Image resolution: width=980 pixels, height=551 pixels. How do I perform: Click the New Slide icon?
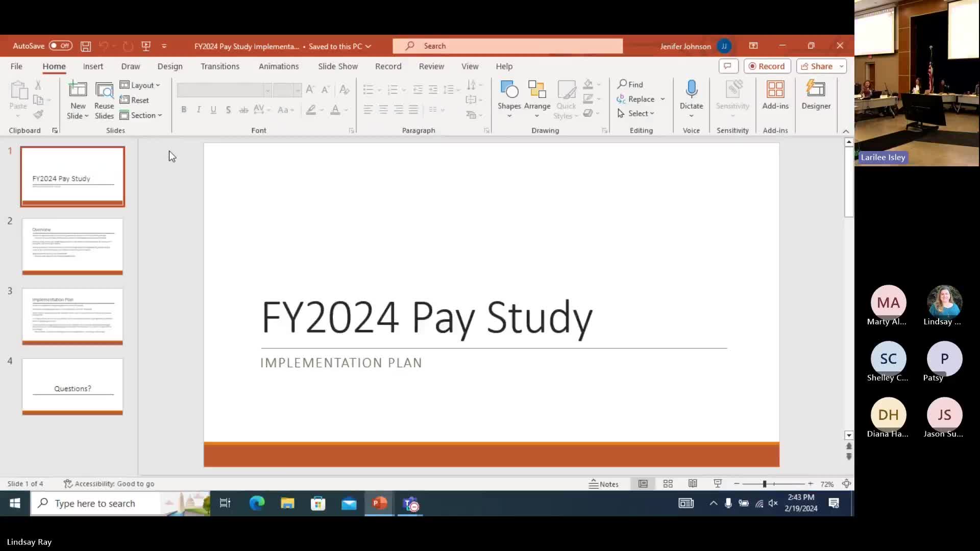pos(78,89)
